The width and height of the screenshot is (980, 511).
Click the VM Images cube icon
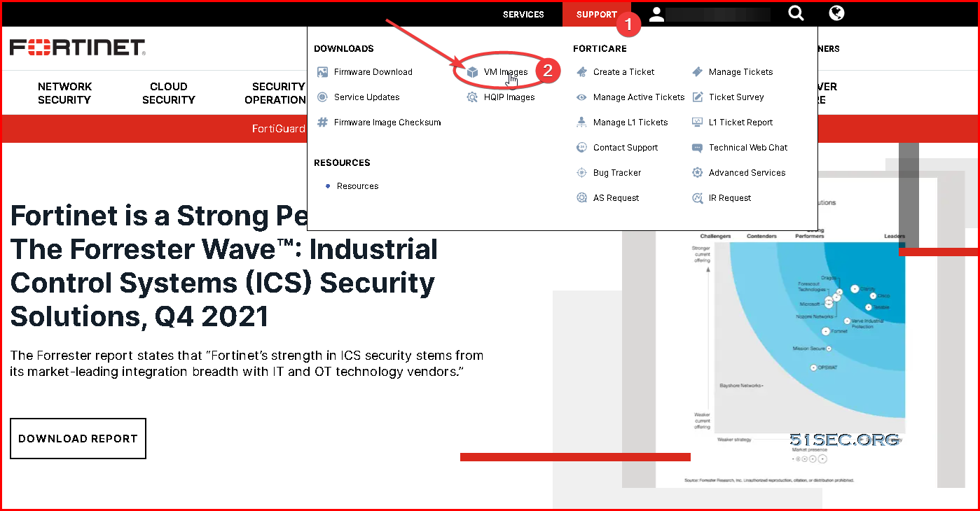click(472, 72)
